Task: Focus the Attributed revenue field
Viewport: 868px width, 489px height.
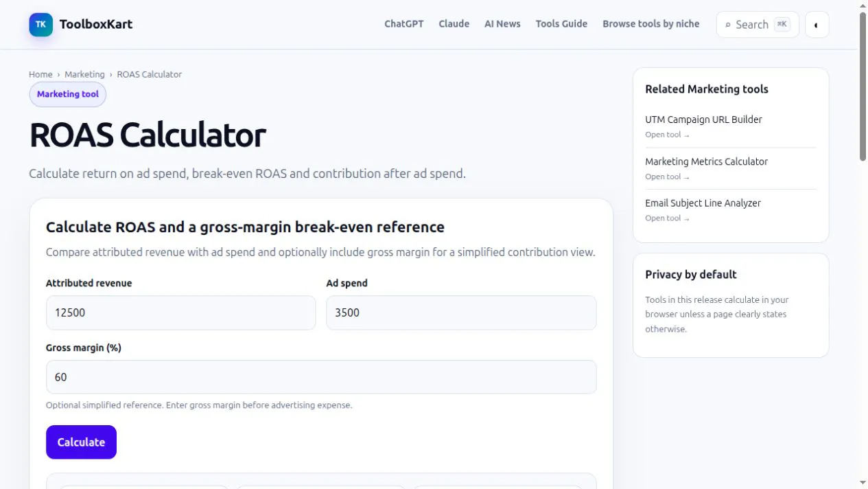Action: click(180, 312)
